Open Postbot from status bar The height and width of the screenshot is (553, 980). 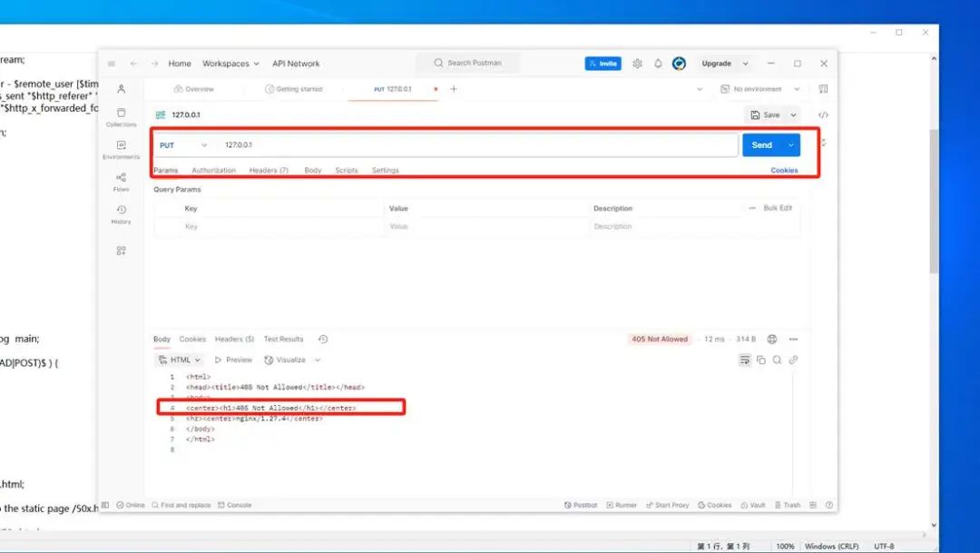coord(581,505)
